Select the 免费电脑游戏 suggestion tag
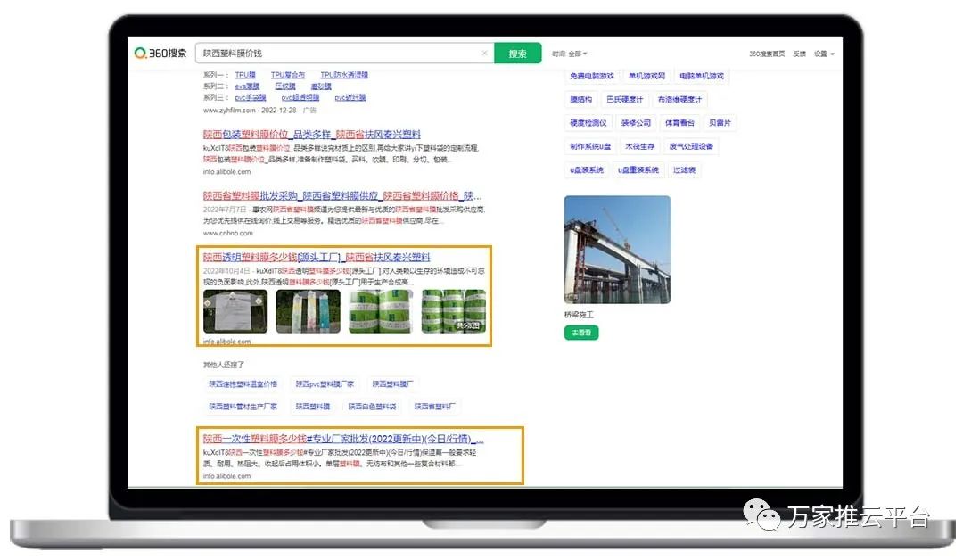963x560 pixels. coord(591,77)
